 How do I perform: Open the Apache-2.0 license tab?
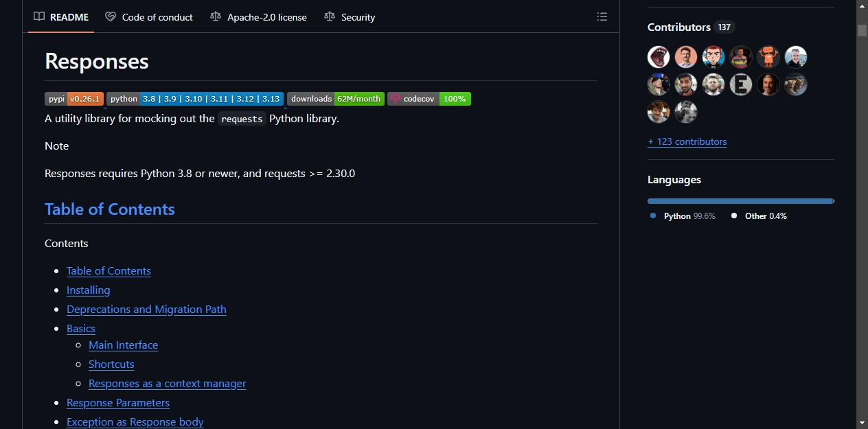point(258,17)
